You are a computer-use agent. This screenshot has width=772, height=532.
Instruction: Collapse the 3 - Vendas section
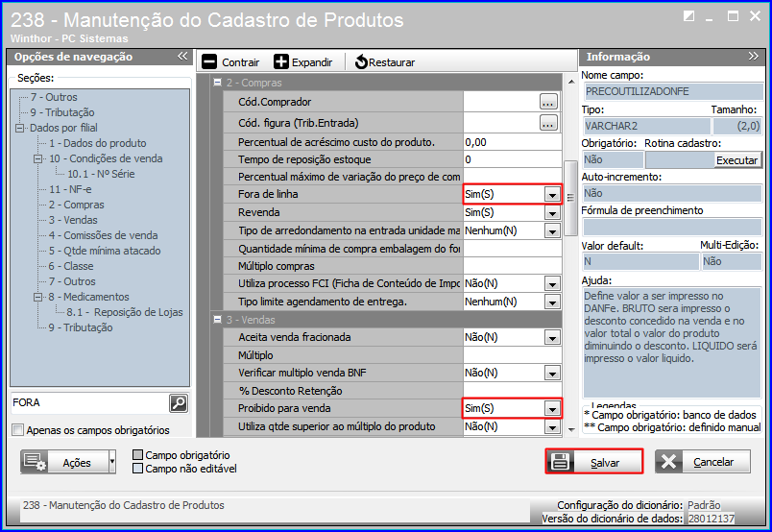click(x=218, y=320)
